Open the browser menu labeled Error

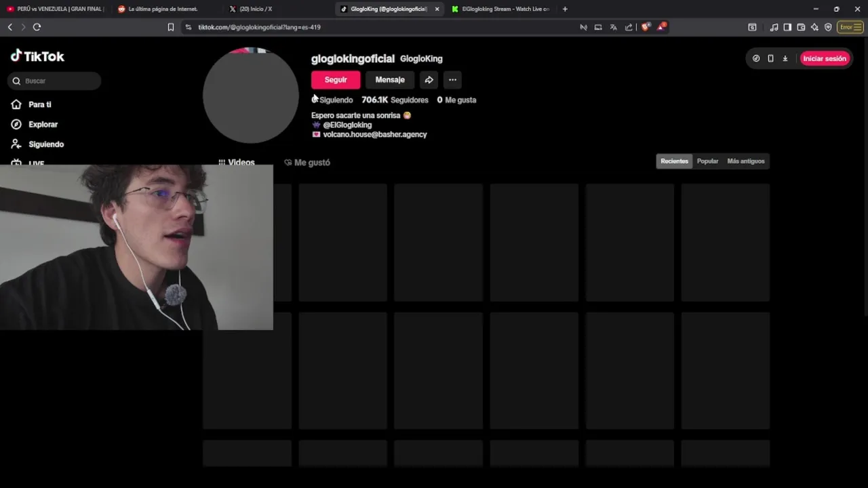coord(850,27)
